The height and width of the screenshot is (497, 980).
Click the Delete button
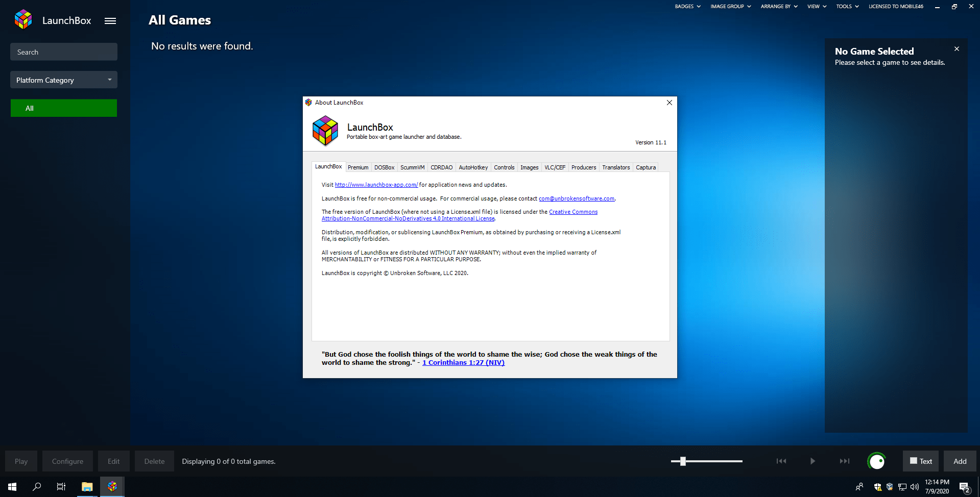[154, 461]
